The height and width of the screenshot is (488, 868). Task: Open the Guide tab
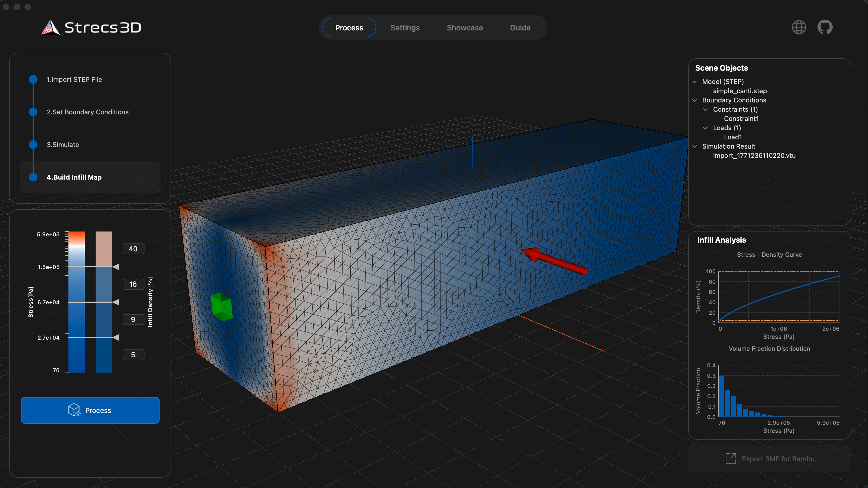tap(520, 27)
